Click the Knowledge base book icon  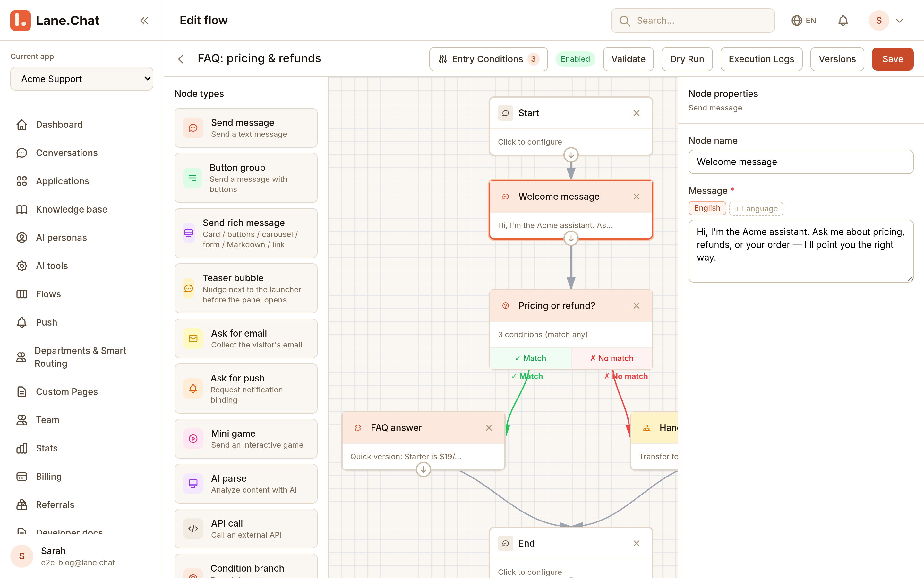(x=22, y=209)
